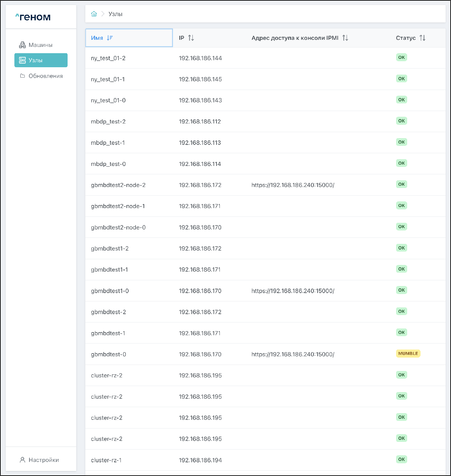
Task: Open the Обновления menu item
Action: click(46, 76)
